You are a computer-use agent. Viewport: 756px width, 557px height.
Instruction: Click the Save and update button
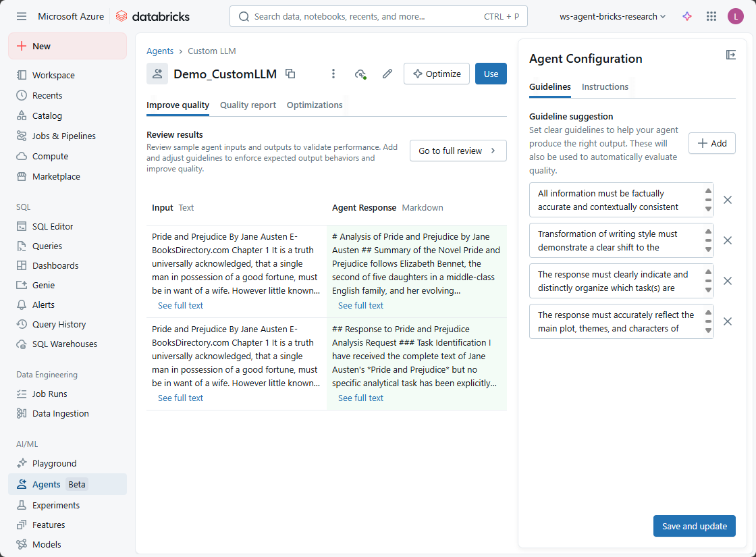point(694,526)
